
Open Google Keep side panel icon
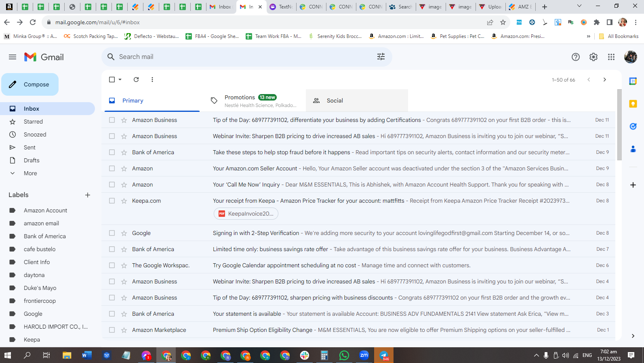coord(633,104)
